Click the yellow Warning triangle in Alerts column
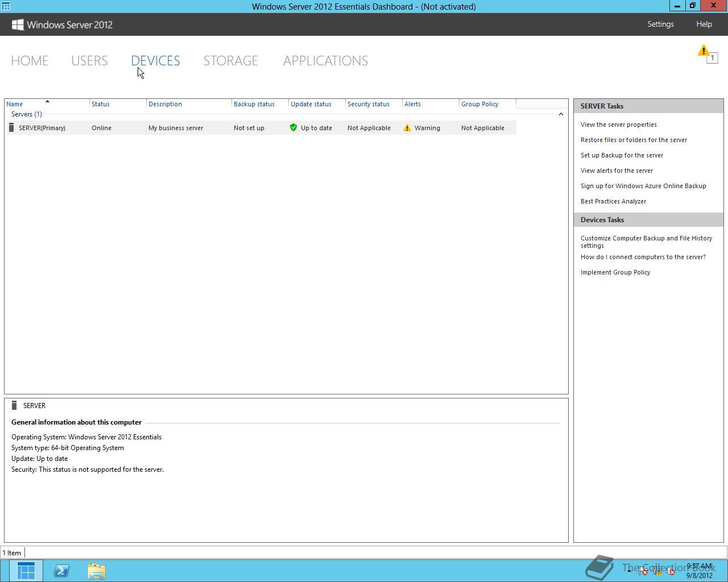The image size is (728, 582). click(x=407, y=128)
